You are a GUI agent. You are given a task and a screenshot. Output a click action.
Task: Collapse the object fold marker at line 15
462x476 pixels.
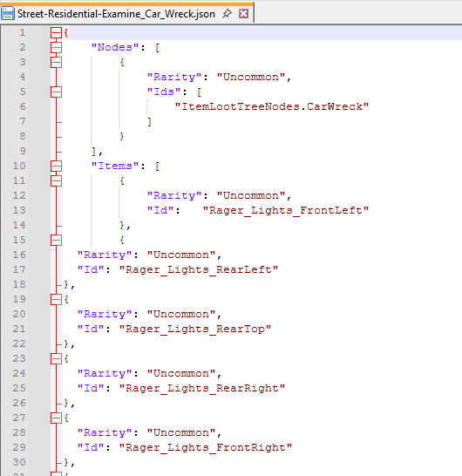click(x=56, y=240)
